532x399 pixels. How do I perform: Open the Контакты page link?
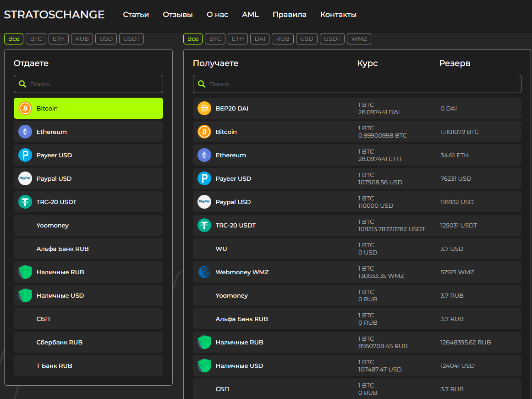tap(338, 15)
